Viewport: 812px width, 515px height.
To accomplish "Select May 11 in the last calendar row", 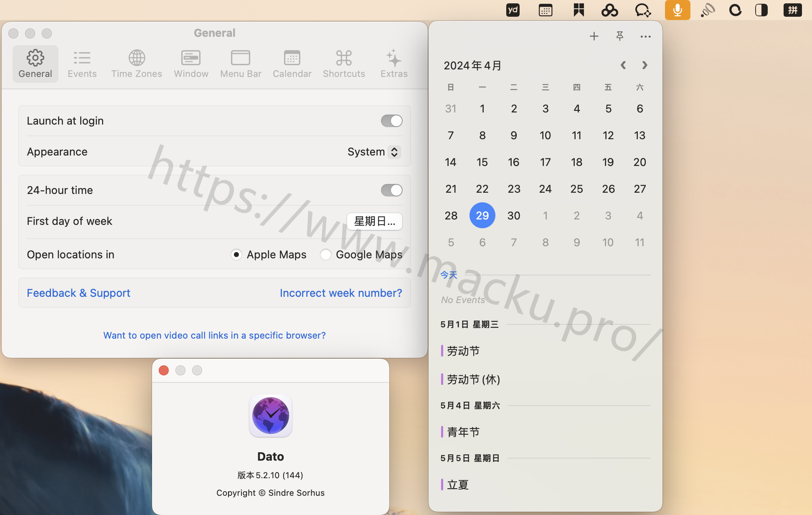I will 639,242.
